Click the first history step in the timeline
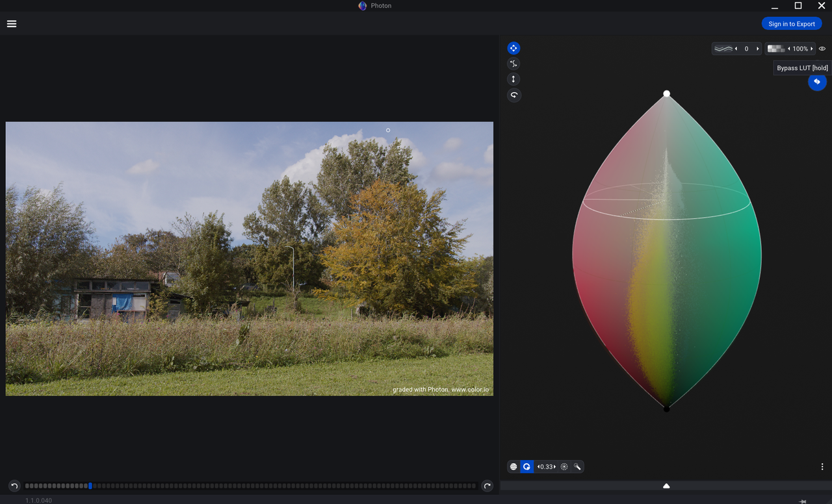The height and width of the screenshot is (504, 832). [27, 486]
